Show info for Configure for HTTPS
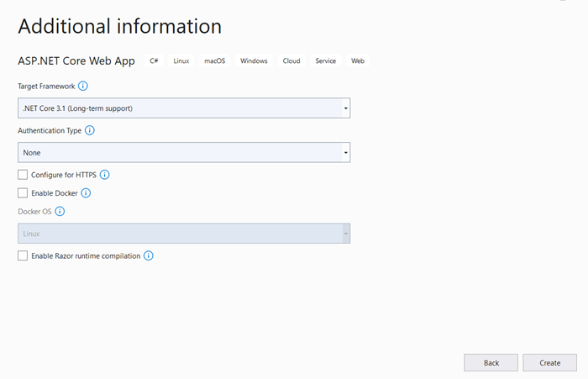Screen dimensions: 588x379 tap(105, 175)
